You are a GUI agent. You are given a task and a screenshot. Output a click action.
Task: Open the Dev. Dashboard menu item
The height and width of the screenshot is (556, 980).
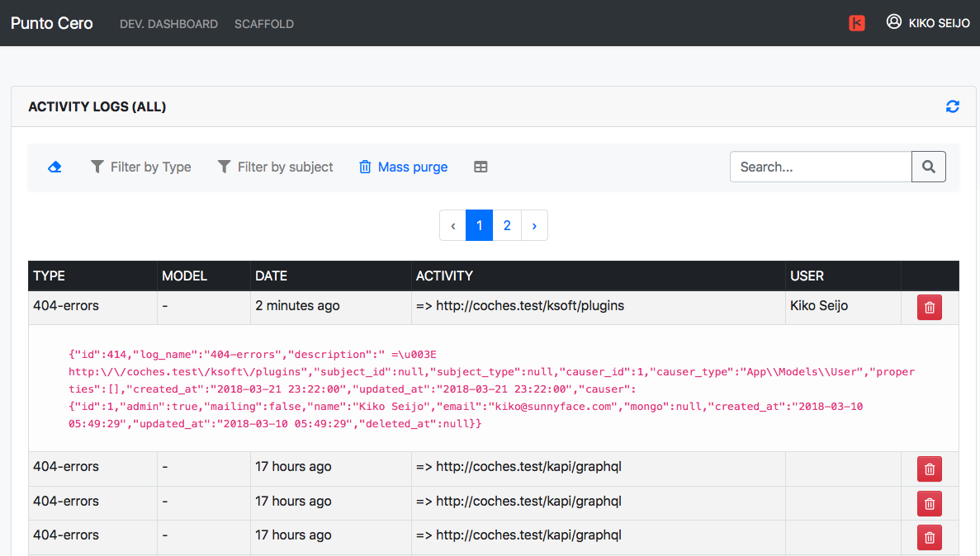pos(168,24)
